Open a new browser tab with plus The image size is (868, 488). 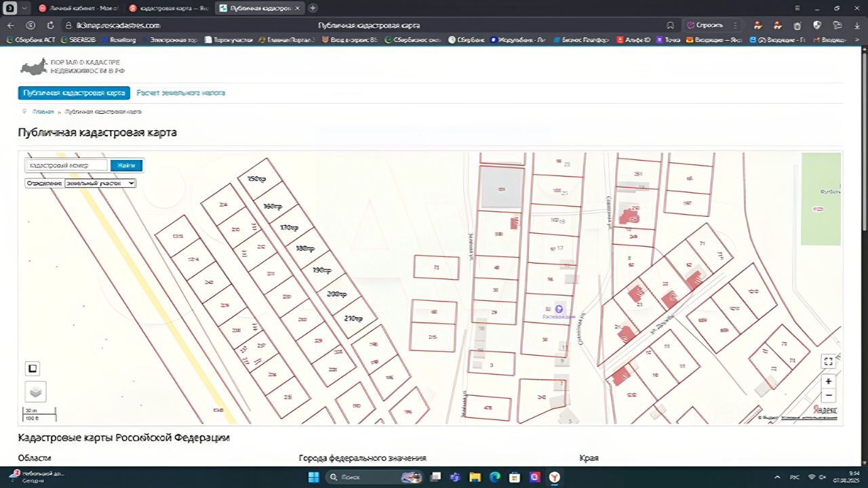tap(313, 8)
